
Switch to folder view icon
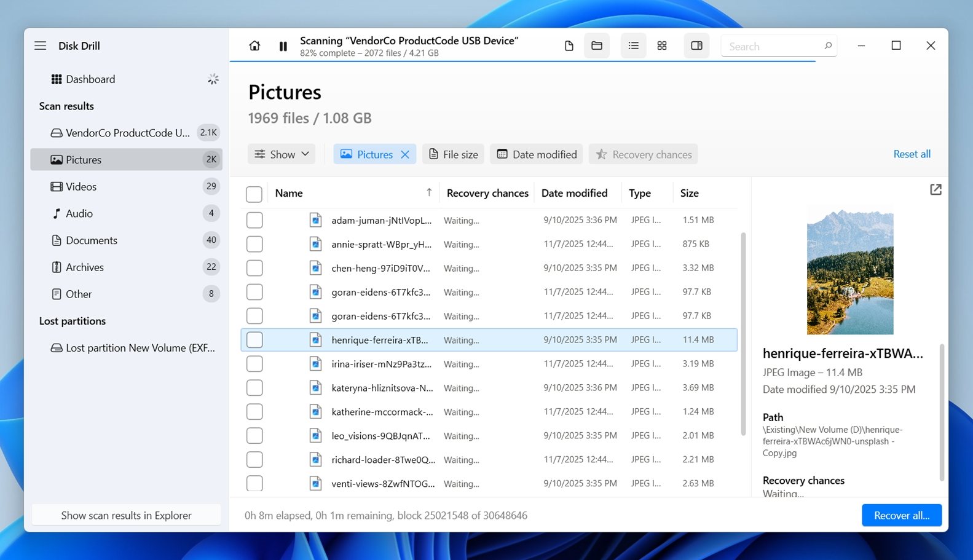coord(597,46)
